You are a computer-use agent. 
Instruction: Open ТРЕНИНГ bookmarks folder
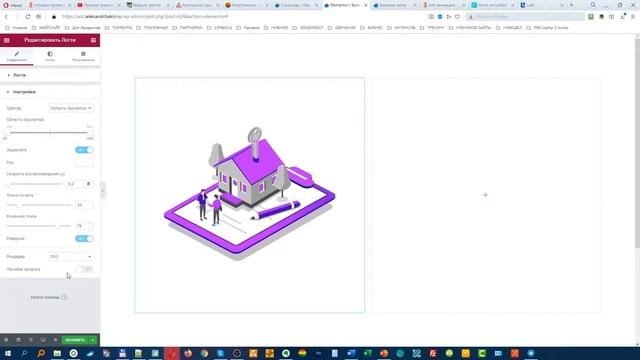pos(432,28)
